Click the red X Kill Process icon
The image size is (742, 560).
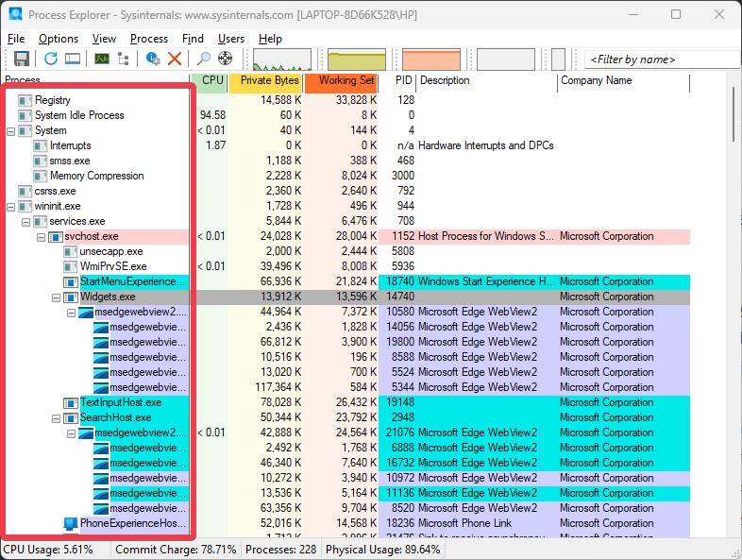(175, 59)
